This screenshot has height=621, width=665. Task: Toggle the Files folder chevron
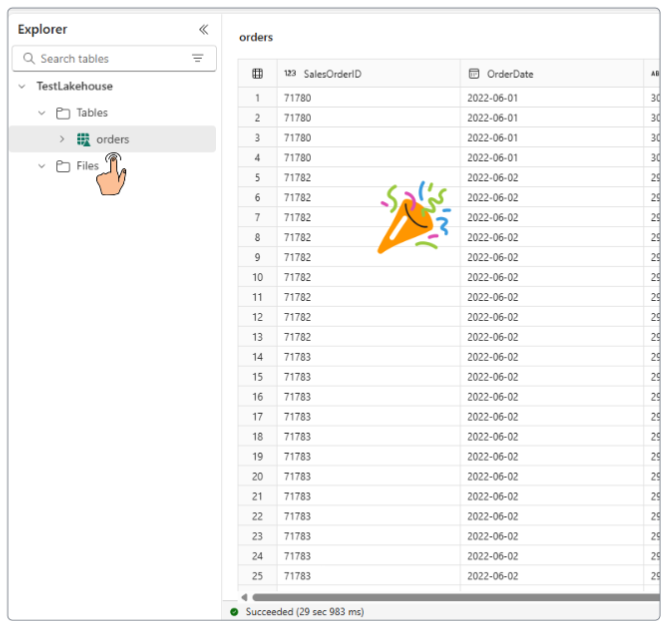(42, 166)
